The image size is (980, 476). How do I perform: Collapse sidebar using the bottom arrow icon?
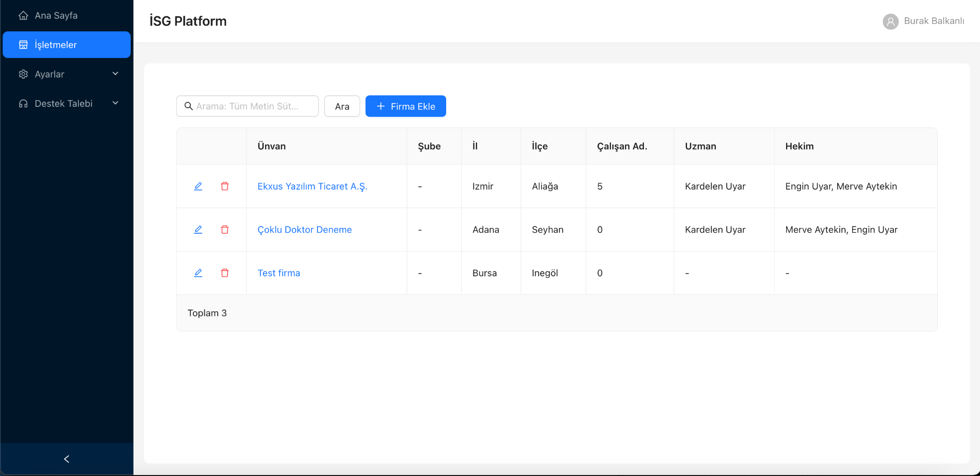[67, 459]
